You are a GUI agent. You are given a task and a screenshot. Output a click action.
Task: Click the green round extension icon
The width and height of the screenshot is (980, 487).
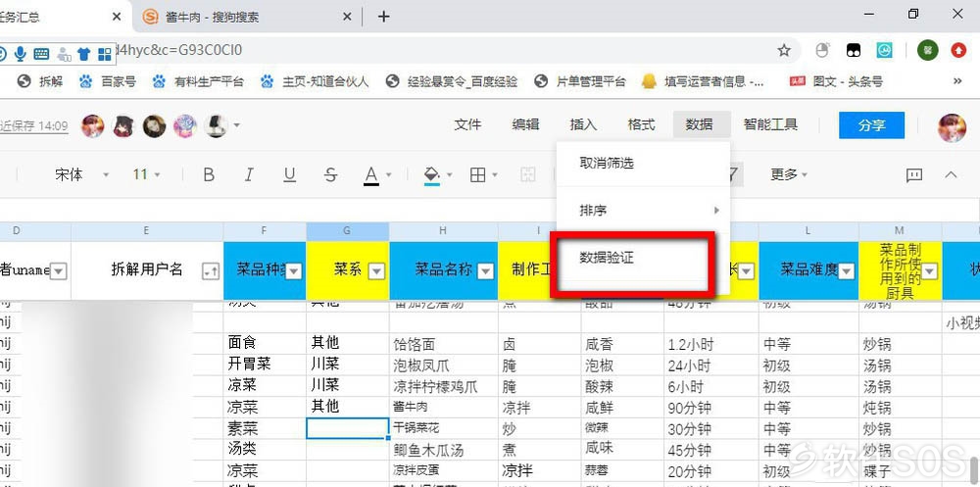(927, 51)
